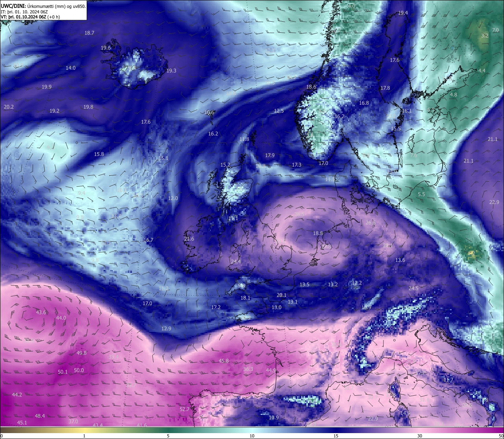Click the "24.4" value label
The height and width of the screenshot is (439, 504).
236,262
